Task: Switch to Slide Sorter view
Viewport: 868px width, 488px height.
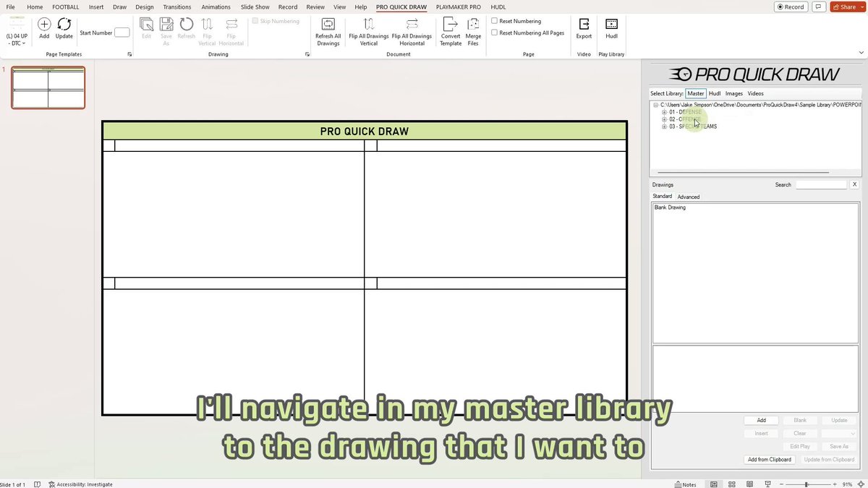Action: (732, 484)
